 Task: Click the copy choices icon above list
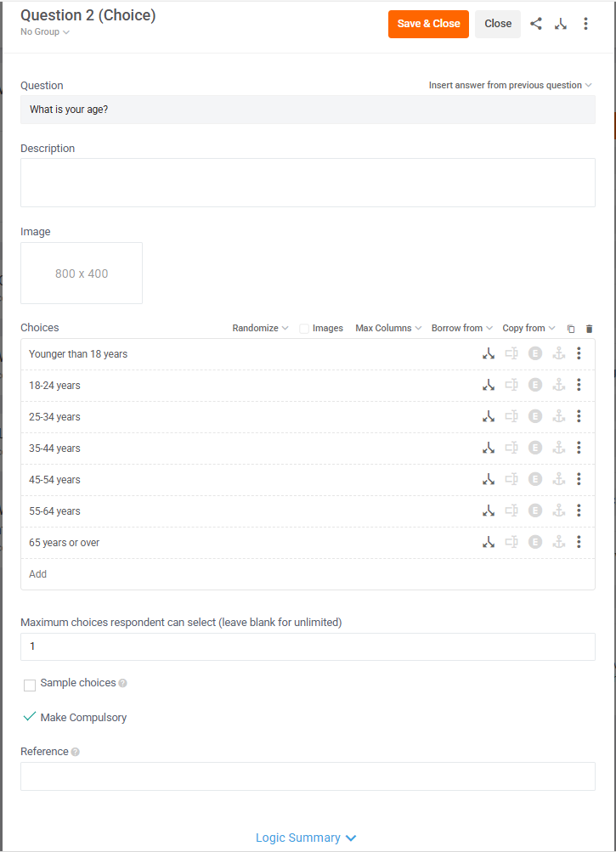[x=571, y=328]
